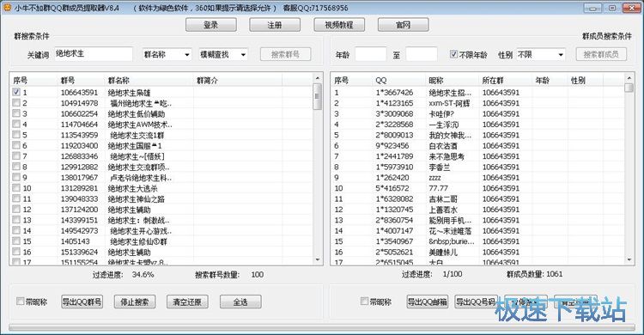Click the 清空还原 button

(x=187, y=301)
